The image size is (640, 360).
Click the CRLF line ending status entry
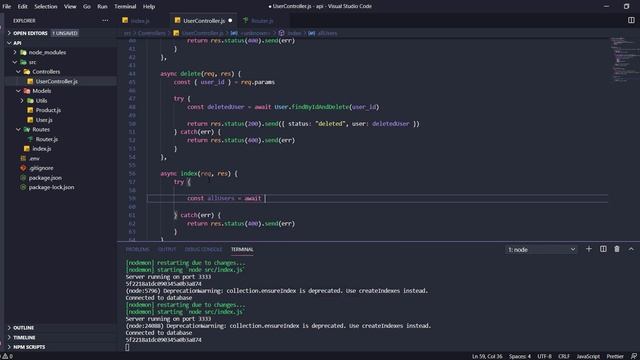[x=564, y=356]
